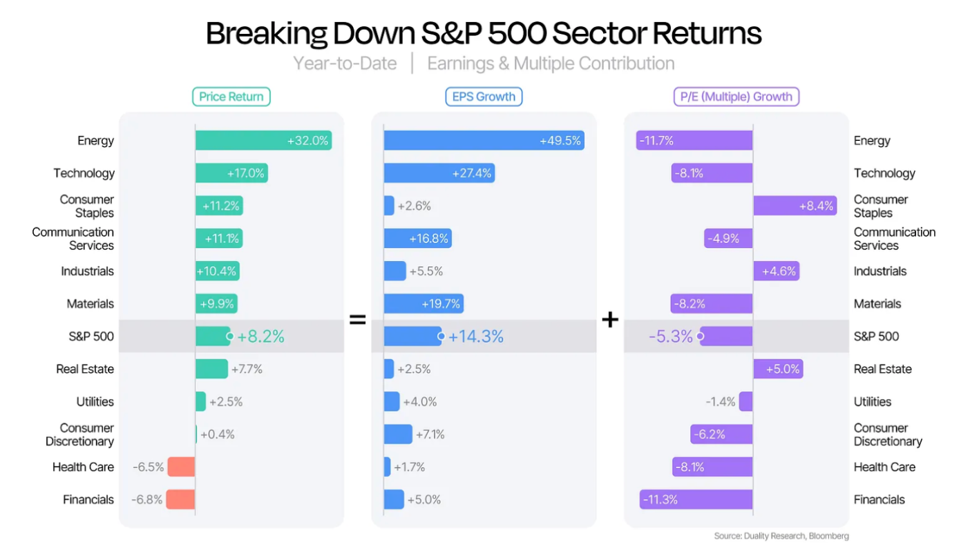
Task: Click the plus sign between charts
Action: pos(610,320)
